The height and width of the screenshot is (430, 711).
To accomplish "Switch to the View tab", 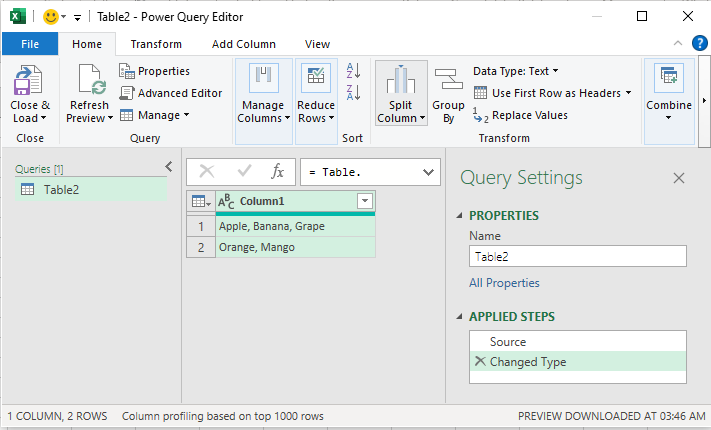I will tap(317, 44).
